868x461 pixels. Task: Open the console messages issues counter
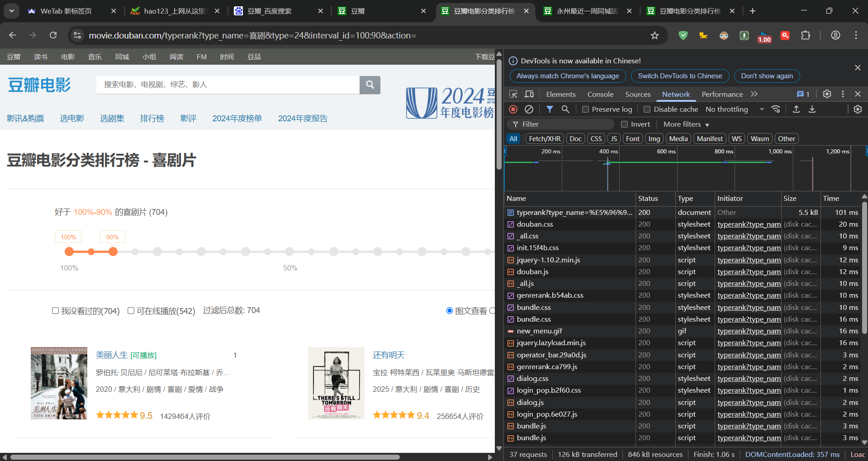(803, 94)
